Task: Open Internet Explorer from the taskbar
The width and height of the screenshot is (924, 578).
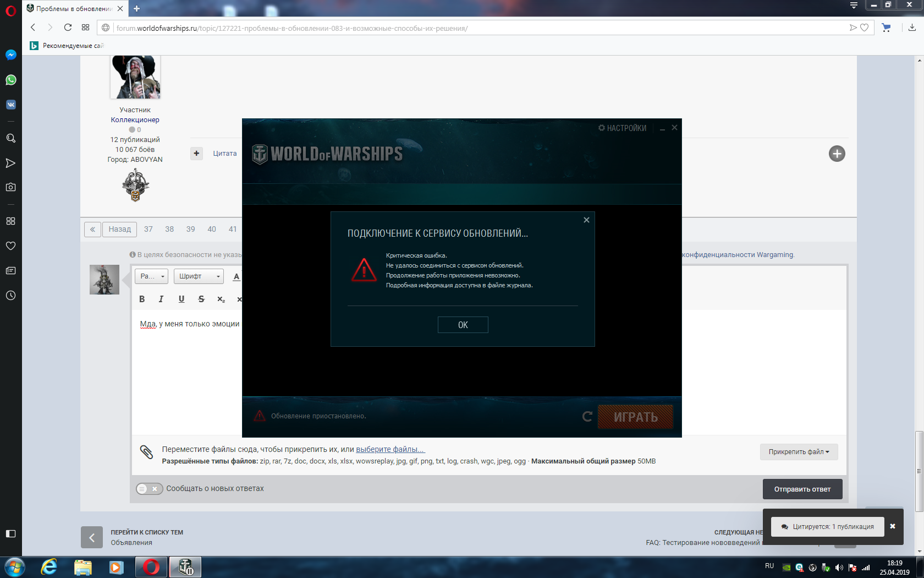Action: [49, 567]
